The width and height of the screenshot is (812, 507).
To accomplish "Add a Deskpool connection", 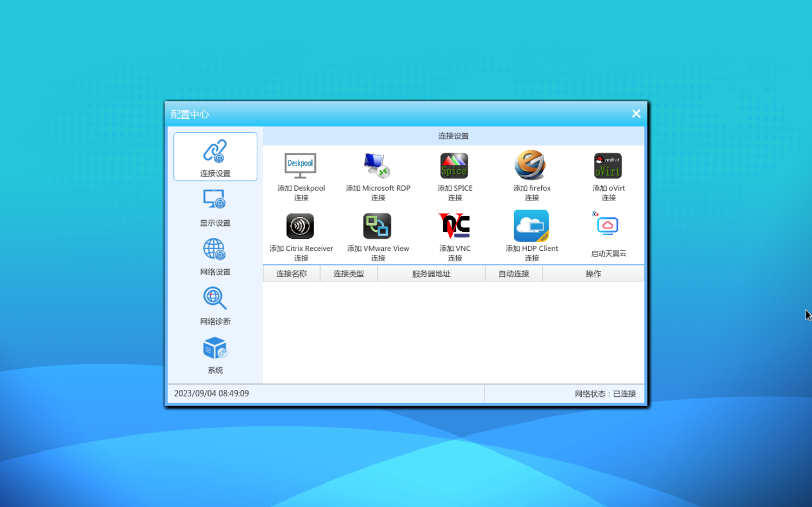I will [301, 176].
